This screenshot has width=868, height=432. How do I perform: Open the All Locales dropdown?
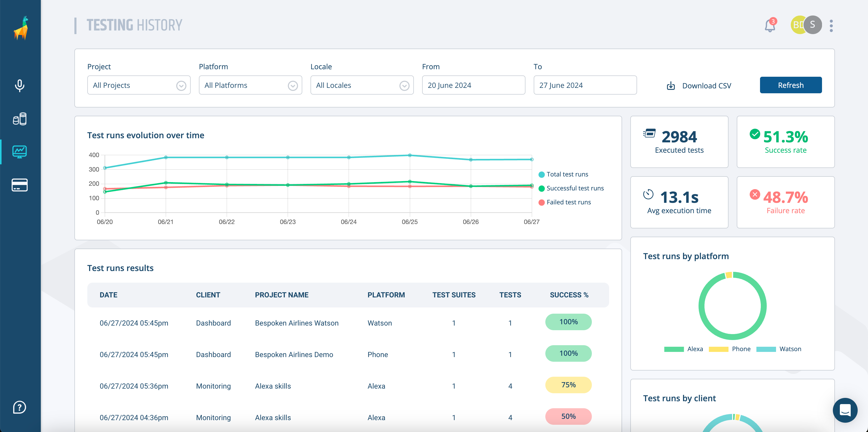click(x=362, y=85)
